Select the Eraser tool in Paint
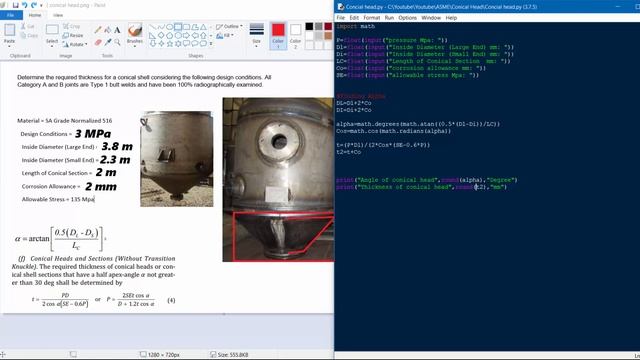This screenshot has width=640, height=360. [98, 42]
